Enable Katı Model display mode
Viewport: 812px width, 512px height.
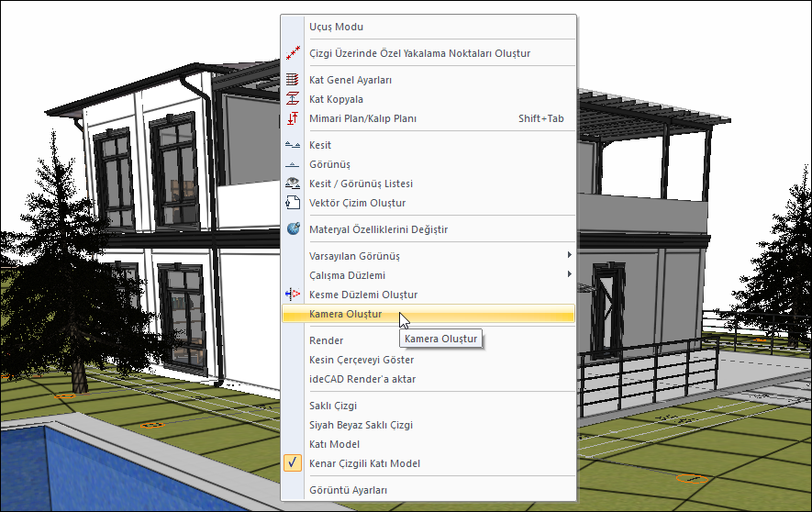328,444
